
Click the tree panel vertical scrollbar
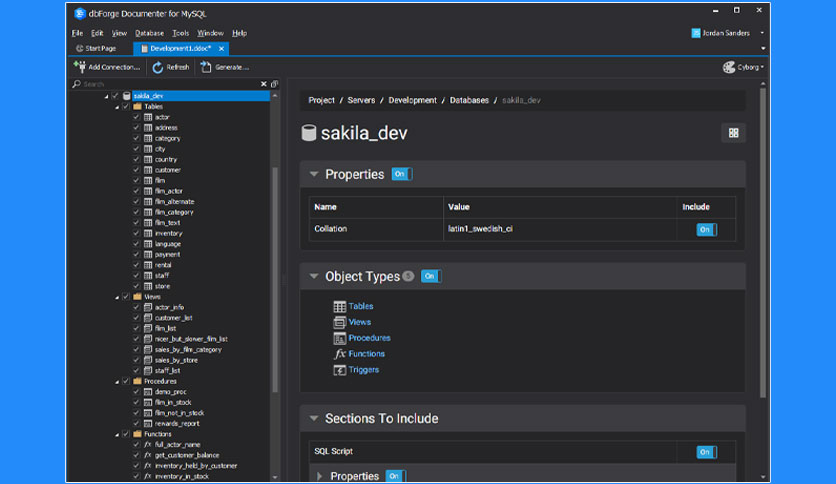coord(275,280)
